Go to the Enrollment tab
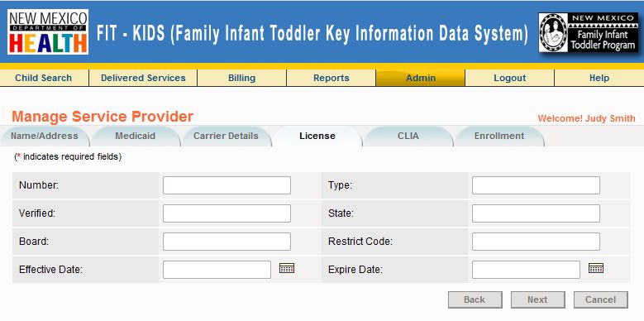Screen dimensions: 644x321 point(499,136)
